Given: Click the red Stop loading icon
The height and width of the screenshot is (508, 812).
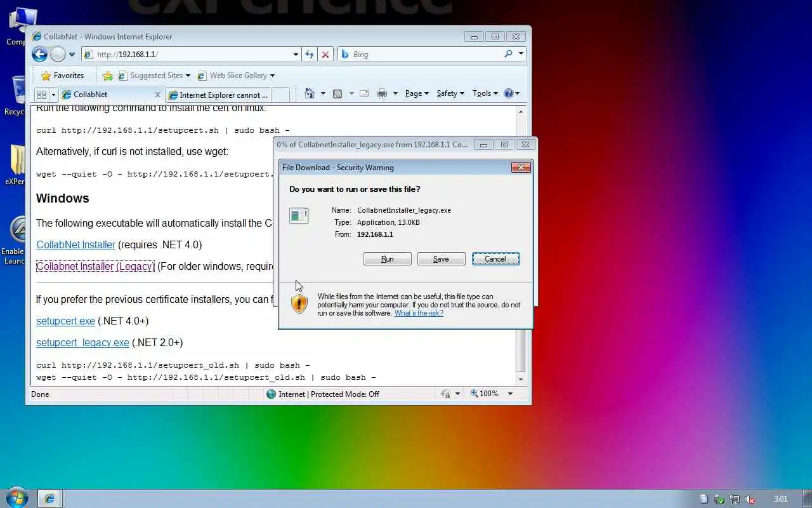Looking at the screenshot, I should coord(325,55).
